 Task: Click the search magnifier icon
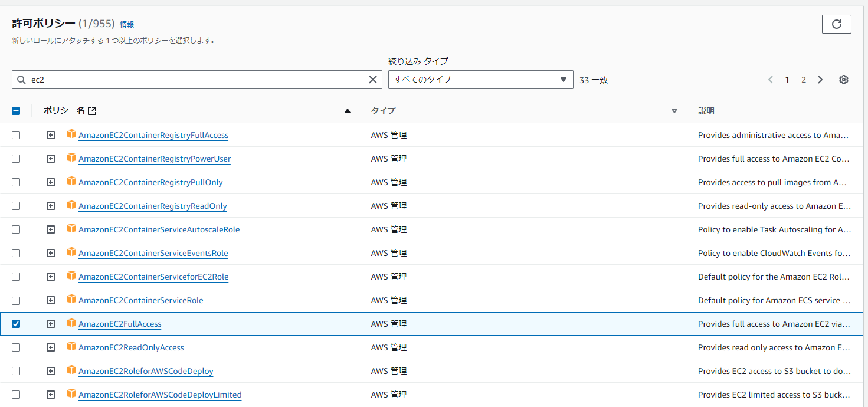21,80
